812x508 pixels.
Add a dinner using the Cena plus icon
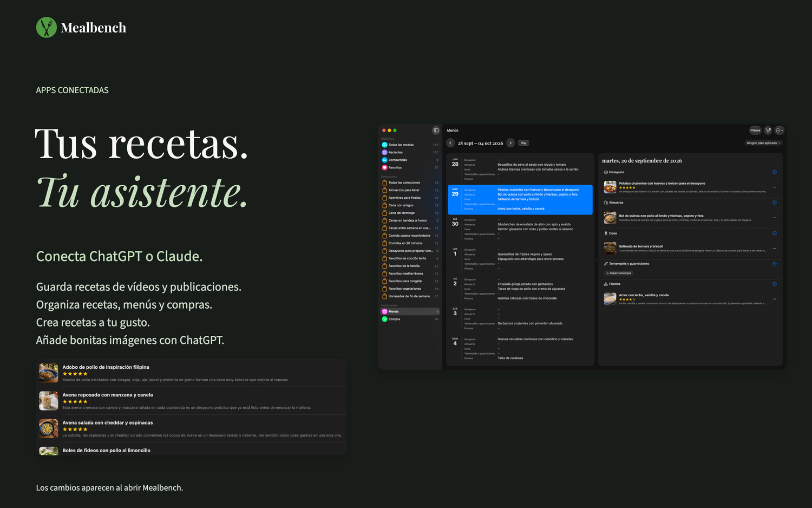click(x=774, y=233)
